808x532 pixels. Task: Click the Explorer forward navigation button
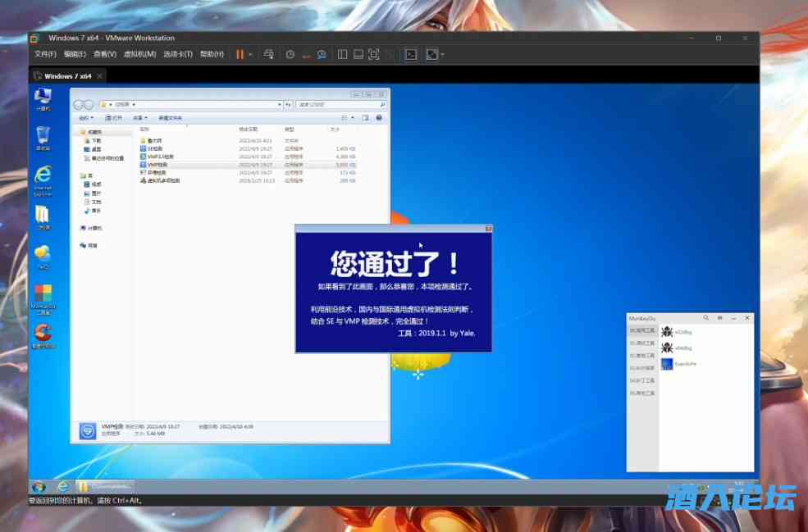[89, 105]
